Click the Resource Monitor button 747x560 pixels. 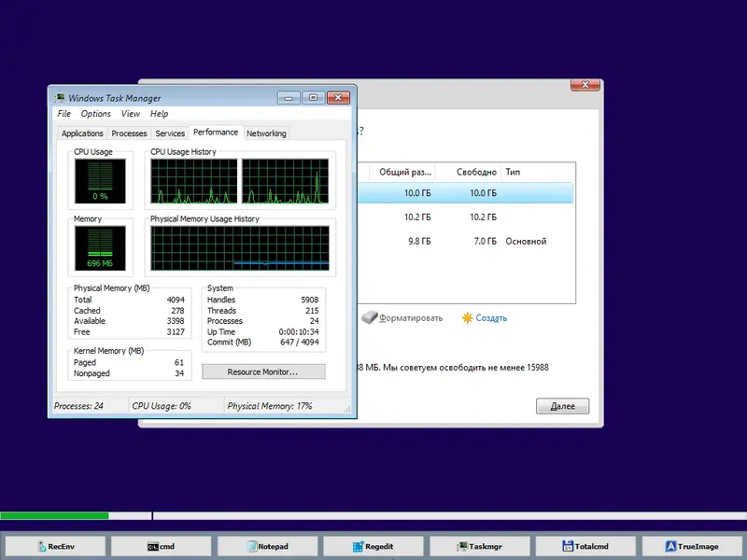tap(263, 371)
